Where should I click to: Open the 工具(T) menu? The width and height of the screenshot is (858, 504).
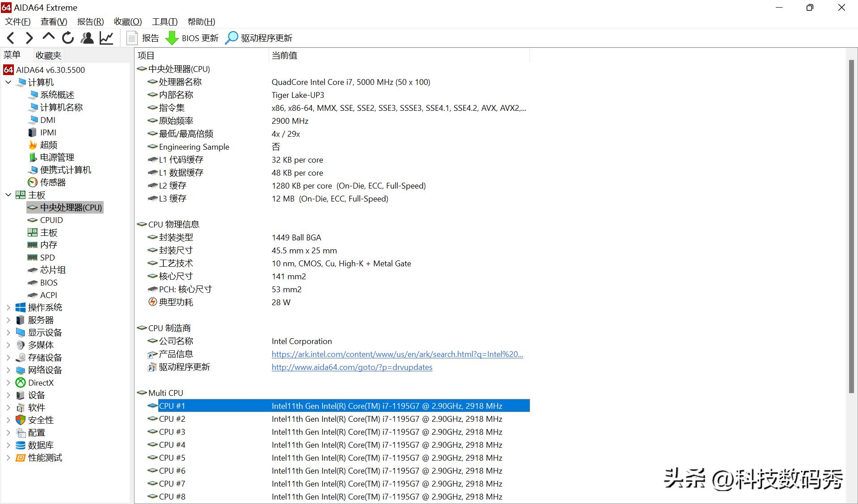(164, 21)
